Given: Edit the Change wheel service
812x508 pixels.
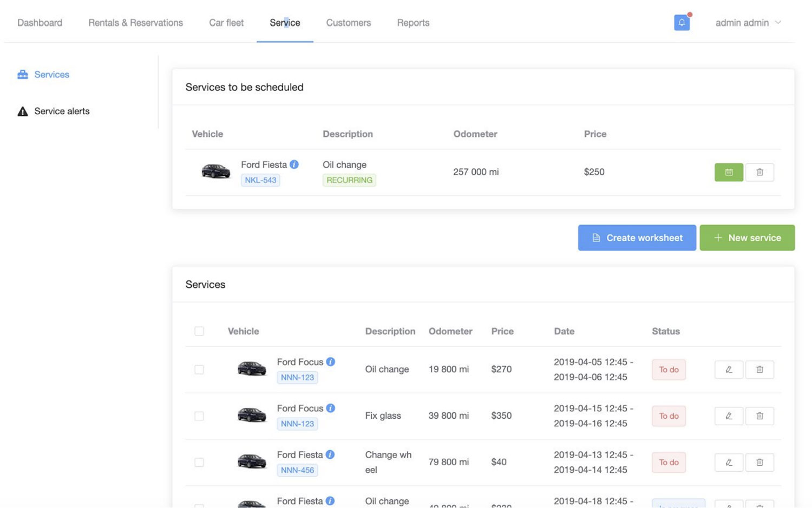Looking at the screenshot, I should (729, 463).
